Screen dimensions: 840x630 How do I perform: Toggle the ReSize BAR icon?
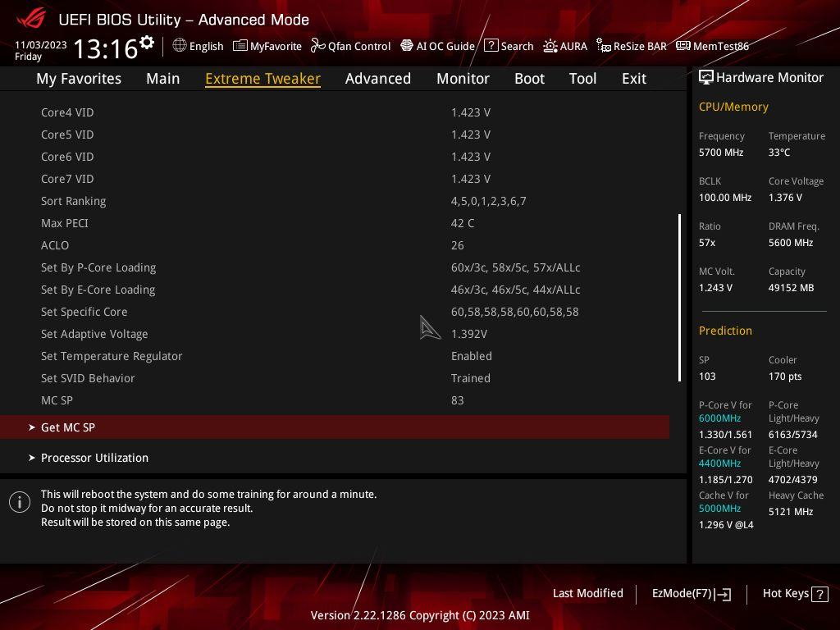604,46
